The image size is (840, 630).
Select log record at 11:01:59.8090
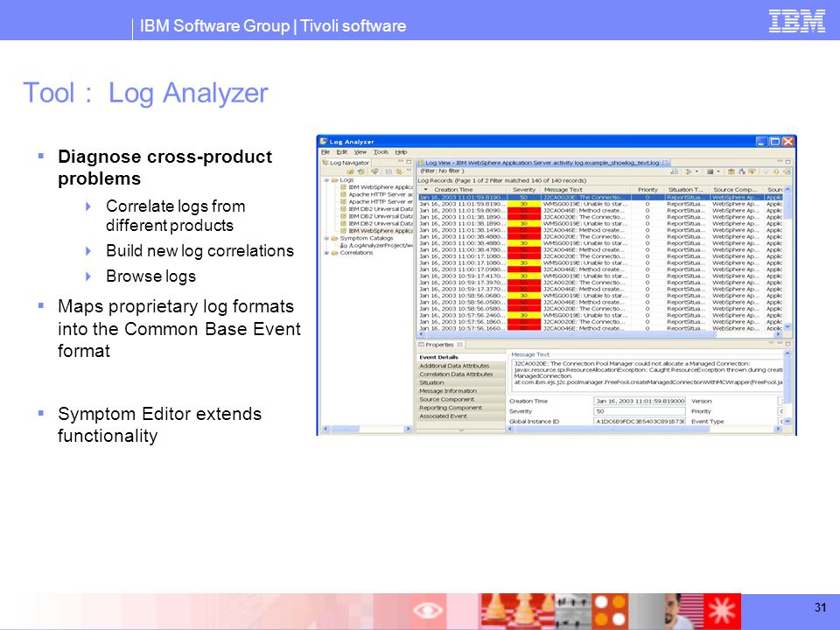600,211
